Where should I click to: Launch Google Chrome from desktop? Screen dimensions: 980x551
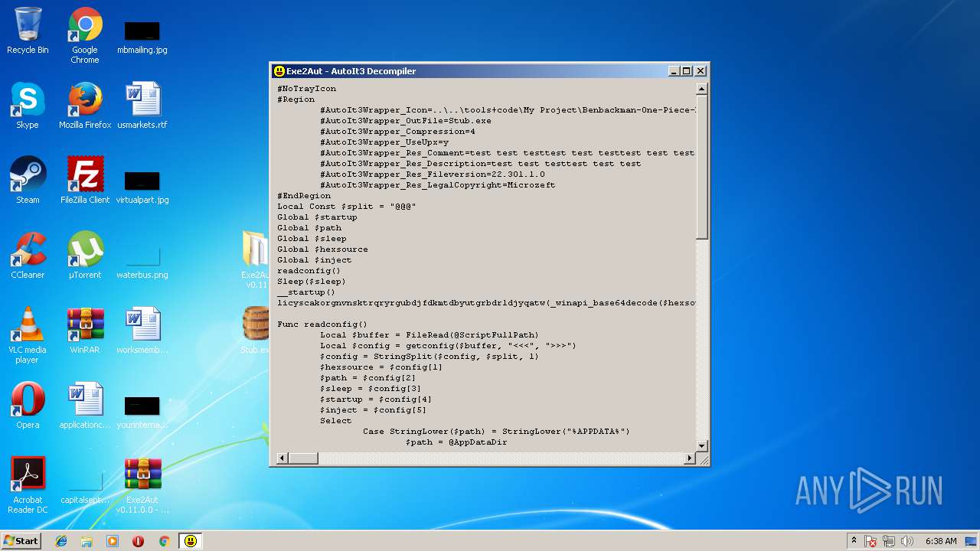[85, 35]
